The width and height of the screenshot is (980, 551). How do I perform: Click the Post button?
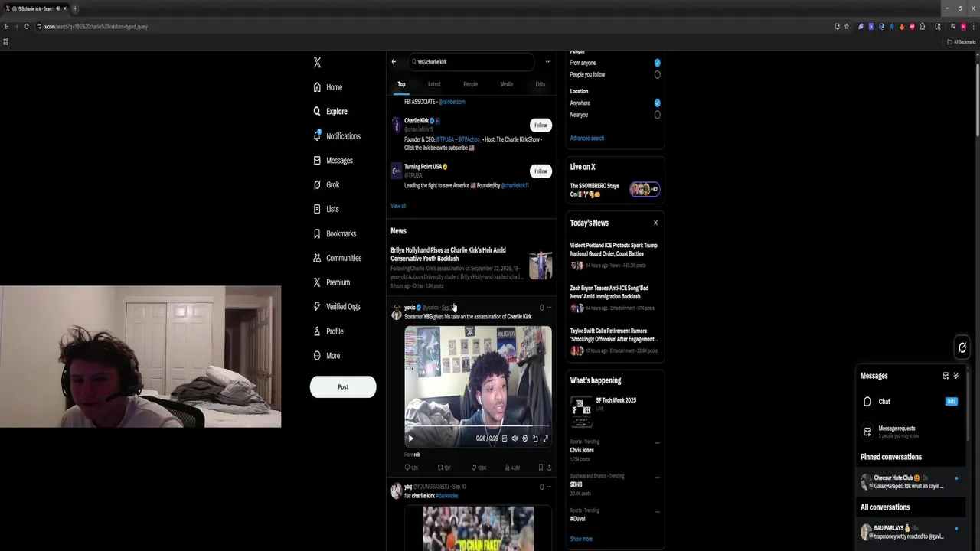click(x=343, y=387)
